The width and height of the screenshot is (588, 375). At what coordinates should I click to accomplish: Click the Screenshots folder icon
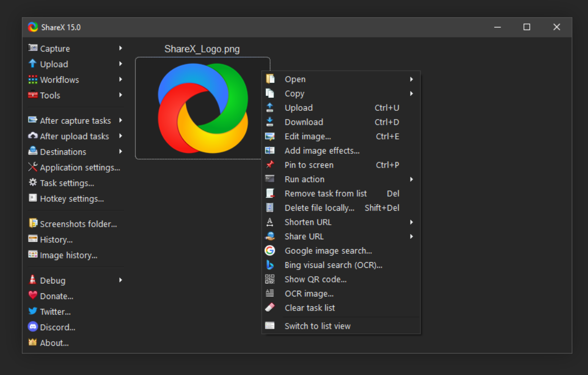point(33,223)
